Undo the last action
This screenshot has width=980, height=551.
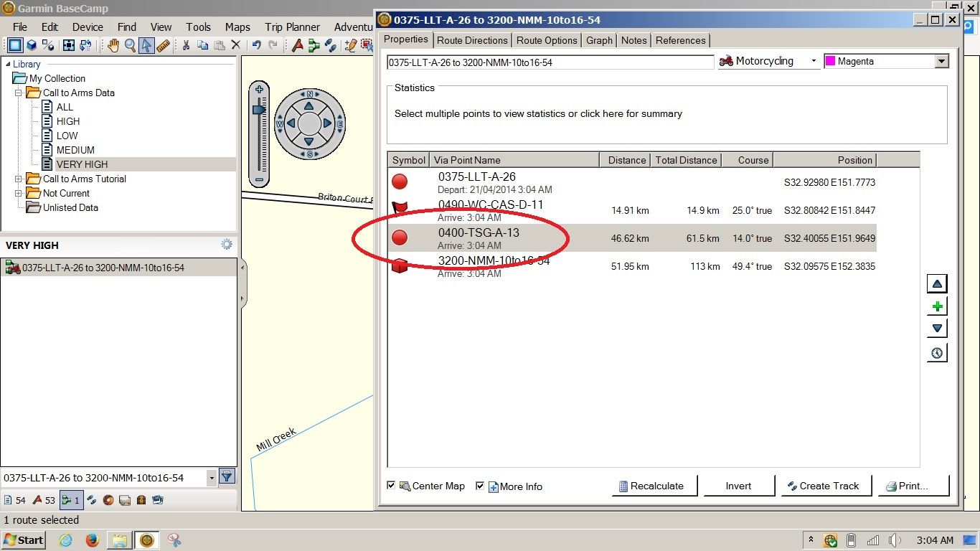[257, 45]
